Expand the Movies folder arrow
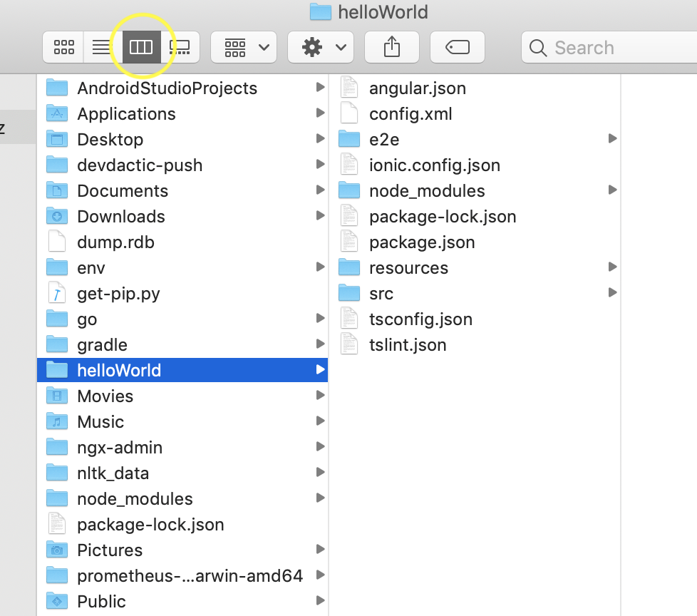This screenshot has width=697, height=616. click(x=320, y=395)
